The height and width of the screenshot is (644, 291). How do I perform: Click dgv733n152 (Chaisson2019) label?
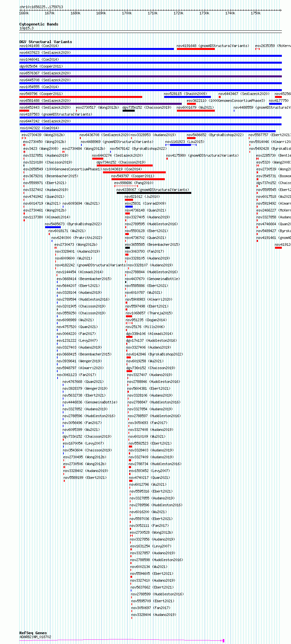(x=87, y=436)
